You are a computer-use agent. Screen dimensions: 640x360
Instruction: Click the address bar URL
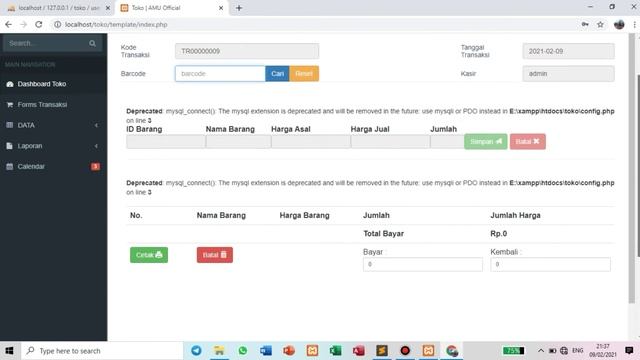pos(116,24)
